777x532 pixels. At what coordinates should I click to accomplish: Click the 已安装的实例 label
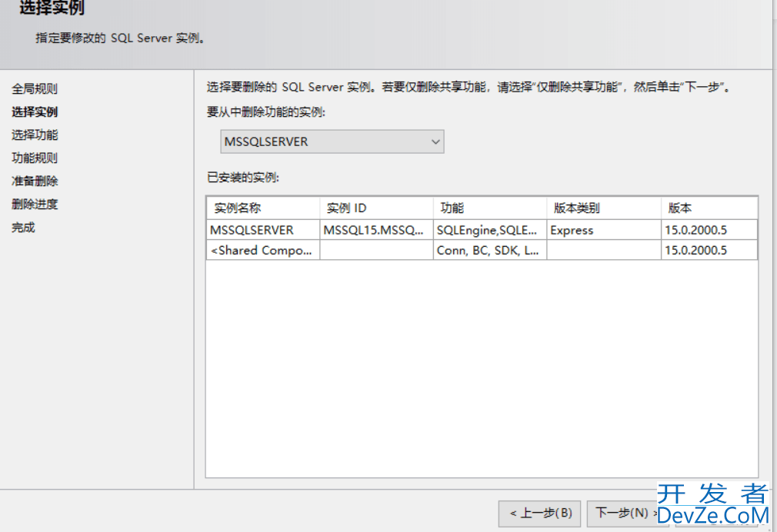pos(243,178)
